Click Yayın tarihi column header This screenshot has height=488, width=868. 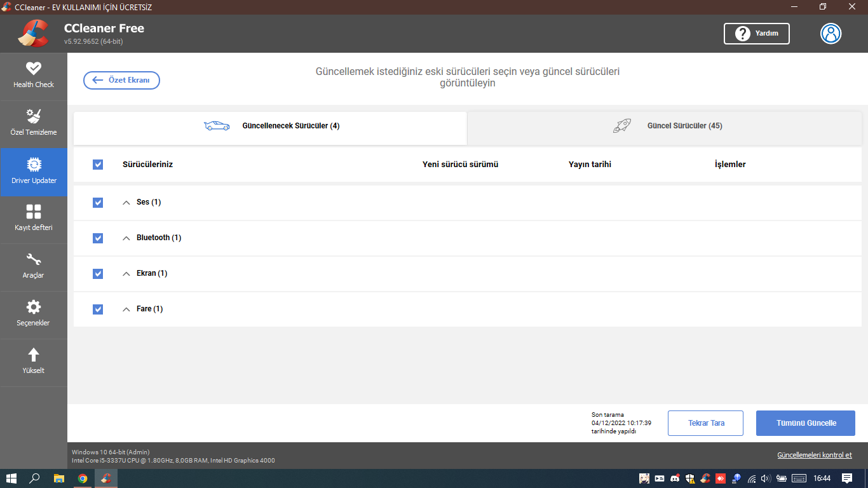(x=590, y=165)
